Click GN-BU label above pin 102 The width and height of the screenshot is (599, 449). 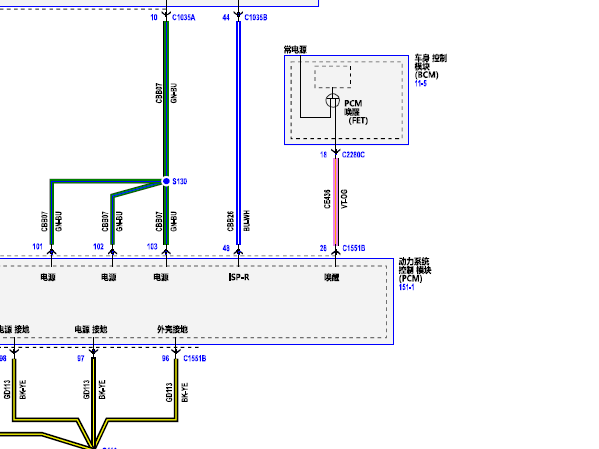point(119,222)
